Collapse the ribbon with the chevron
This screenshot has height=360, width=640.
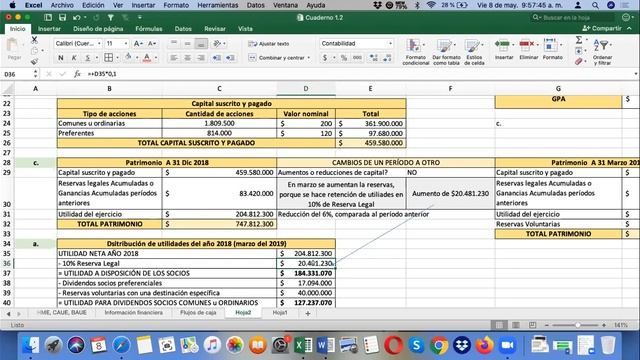click(629, 29)
